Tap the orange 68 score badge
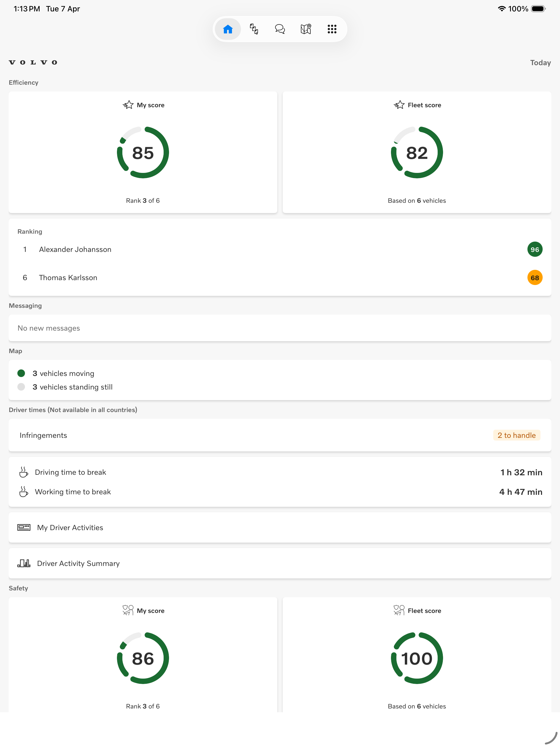This screenshot has width=560, height=747. pos(535,278)
